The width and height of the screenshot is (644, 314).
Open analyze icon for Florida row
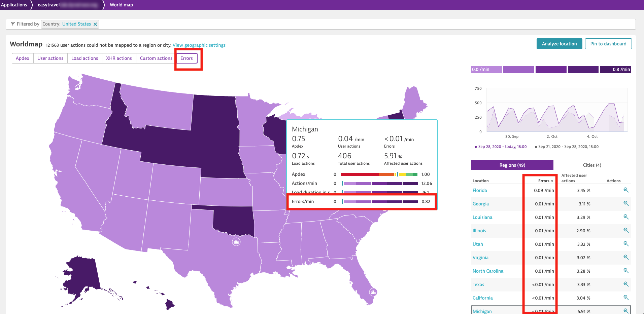pos(626,190)
